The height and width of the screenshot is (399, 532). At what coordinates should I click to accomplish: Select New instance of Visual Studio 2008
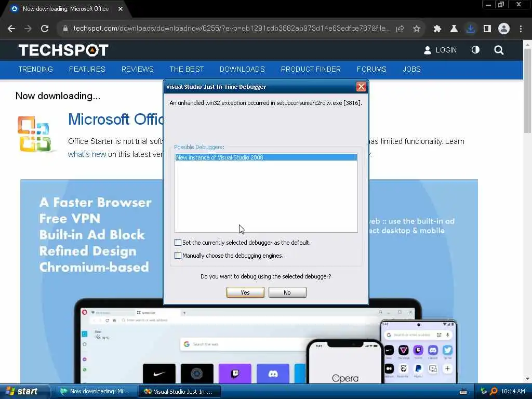point(266,157)
